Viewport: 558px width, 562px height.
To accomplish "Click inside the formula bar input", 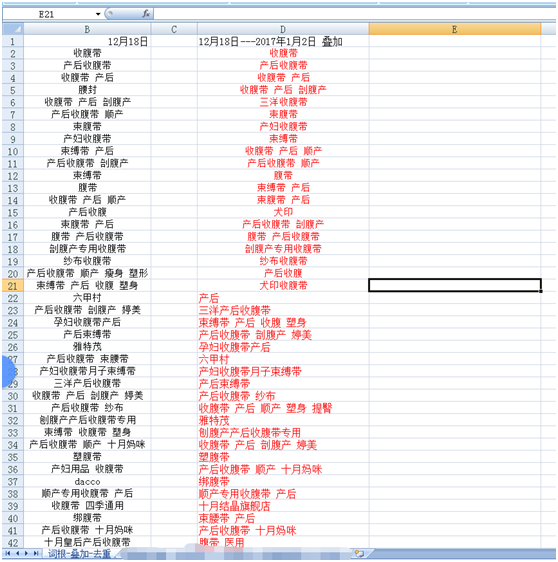I will tap(355, 14).
